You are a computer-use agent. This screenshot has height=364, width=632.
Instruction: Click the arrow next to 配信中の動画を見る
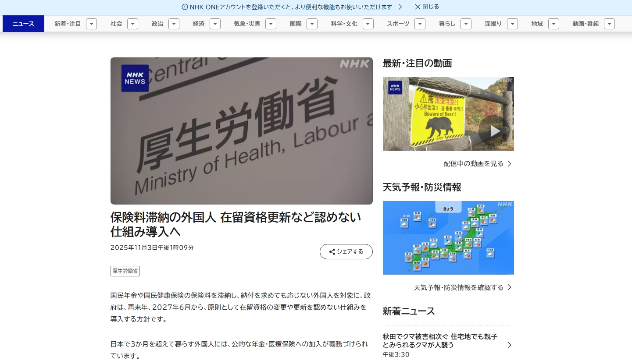(x=509, y=164)
